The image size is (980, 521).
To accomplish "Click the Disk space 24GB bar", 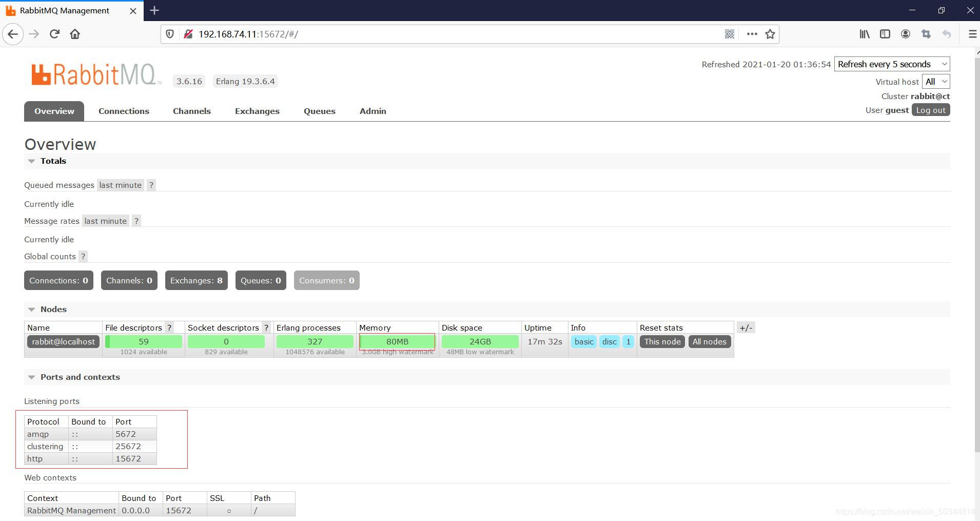I will point(480,342).
